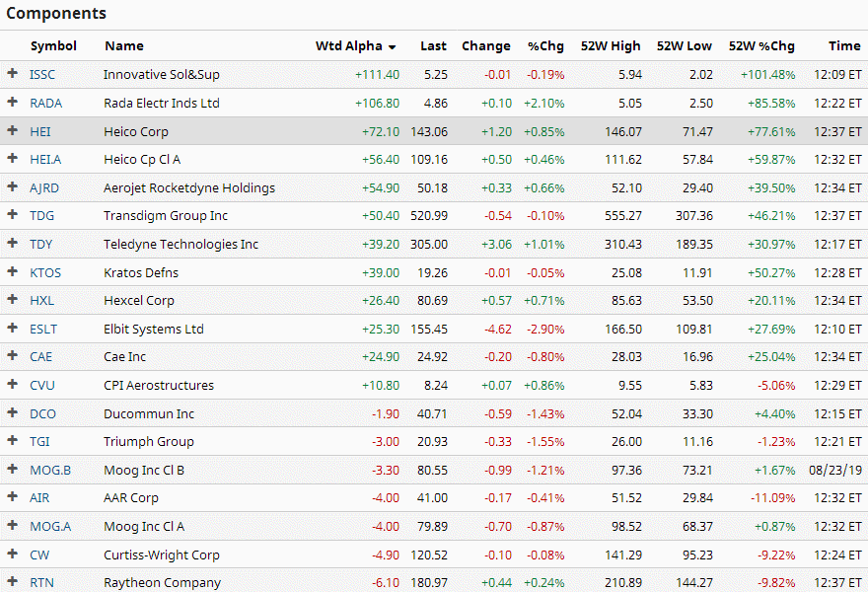This screenshot has height=592, width=868.
Task: Open the AJRD symbol link
Action: pos(44,187)
